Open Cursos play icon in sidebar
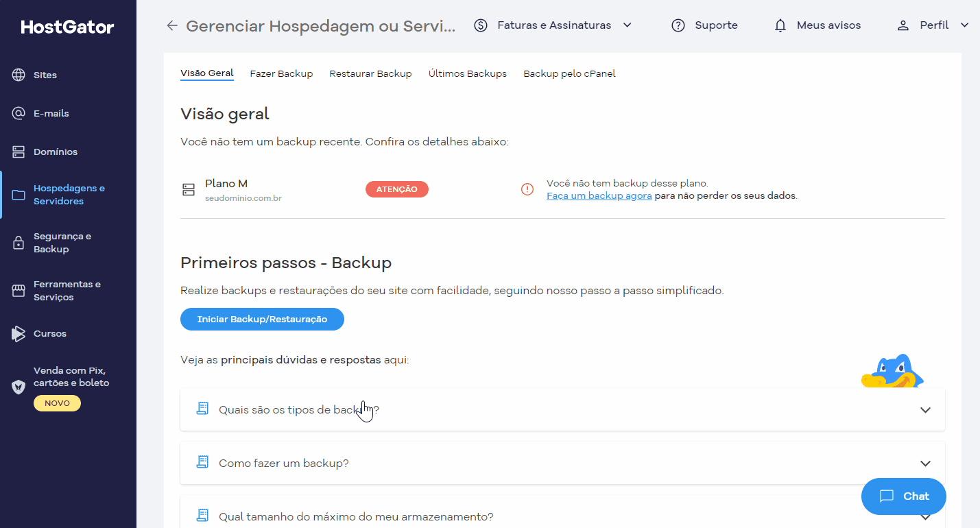Image resolution: width=980 pixels, height=528 pixels. coord(19,333)
